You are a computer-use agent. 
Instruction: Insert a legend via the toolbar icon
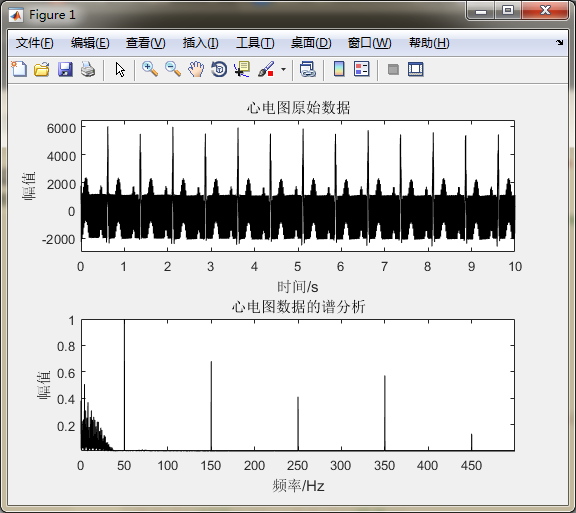click(x=362, y=69)
